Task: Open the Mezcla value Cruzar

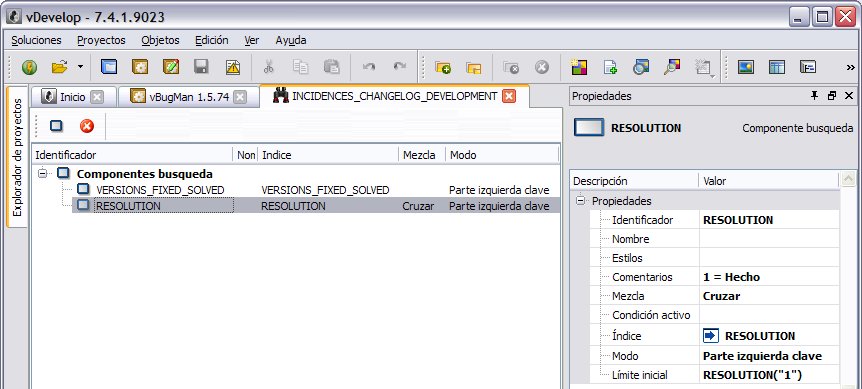Action: 769,296
